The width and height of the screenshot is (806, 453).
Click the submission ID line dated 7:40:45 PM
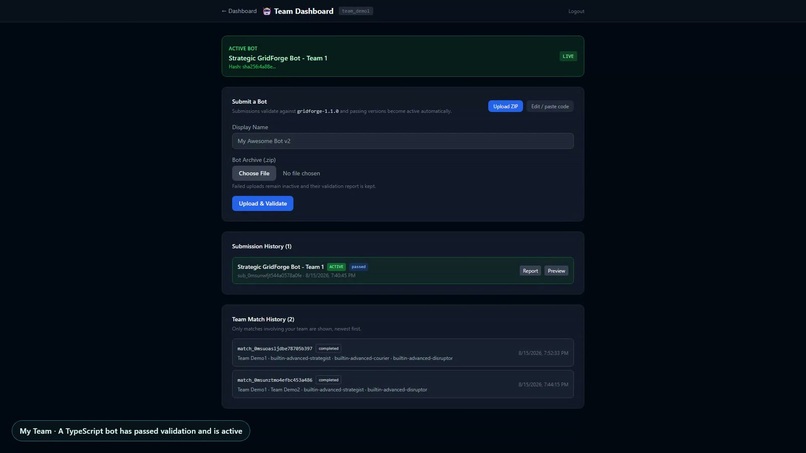tap(297, 276)
